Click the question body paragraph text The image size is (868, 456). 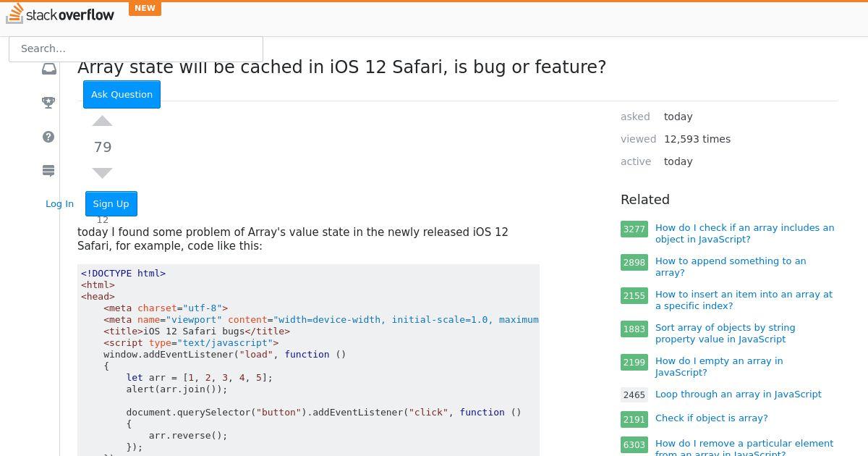coord(293,239)
